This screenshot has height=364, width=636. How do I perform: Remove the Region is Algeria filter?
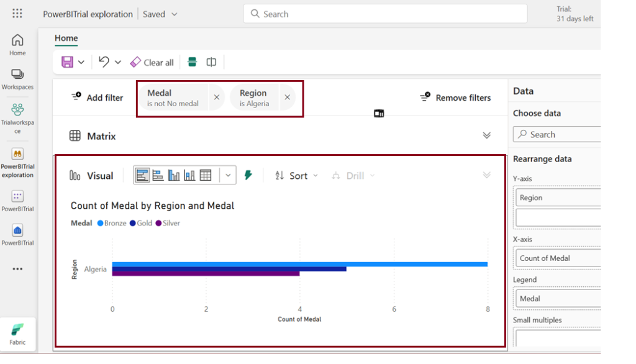pos(287,98)
